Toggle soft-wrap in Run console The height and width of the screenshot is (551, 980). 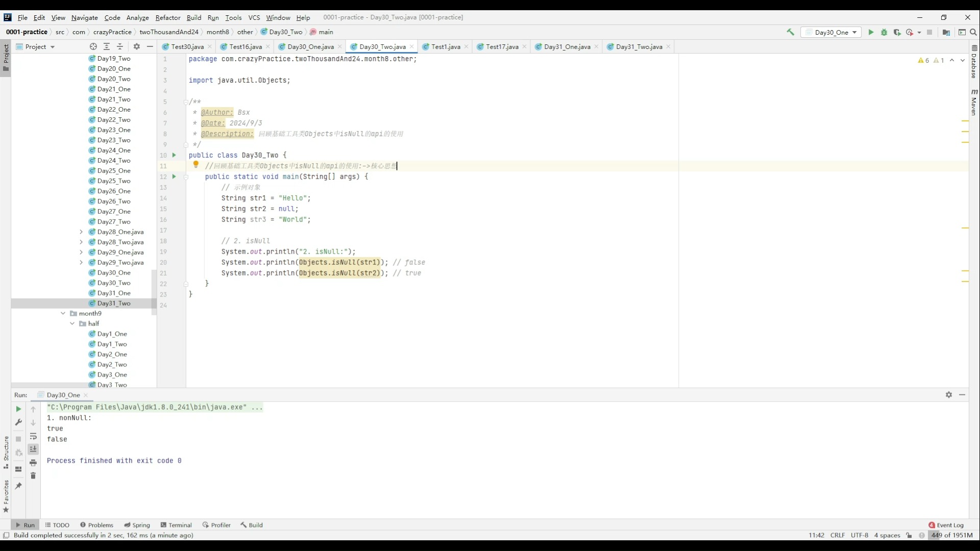pyautogui.click(x=33, y=436)
